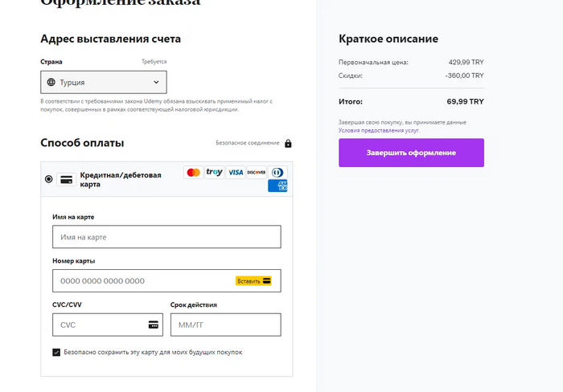This screenshot has width=563, height=392.
Task: Click the credit card icon beside radio button
Action: coord(68,179)
